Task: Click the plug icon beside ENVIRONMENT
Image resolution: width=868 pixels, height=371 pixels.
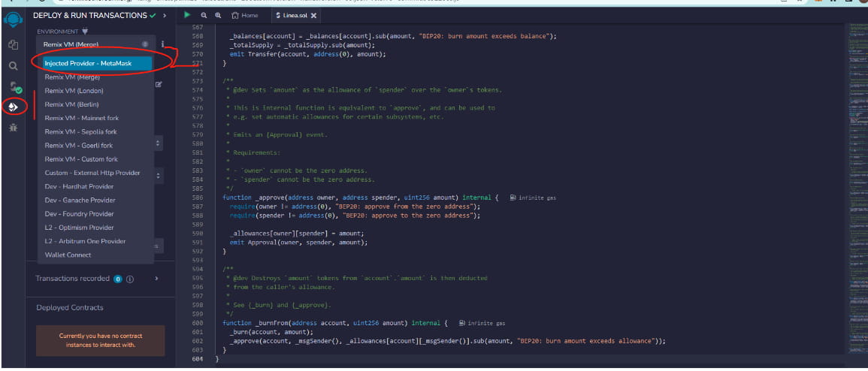Action: click(85, 32)
